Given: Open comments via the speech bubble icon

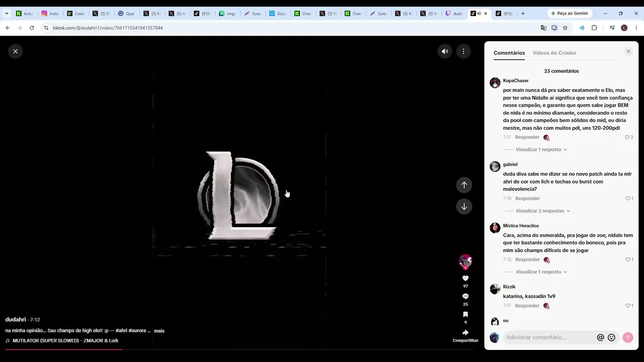Looking at the screenshot, I should (x=465, y=296).
